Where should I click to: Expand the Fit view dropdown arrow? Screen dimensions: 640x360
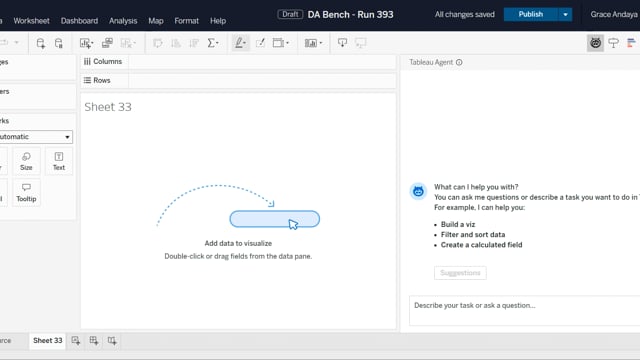coord(287,43)
